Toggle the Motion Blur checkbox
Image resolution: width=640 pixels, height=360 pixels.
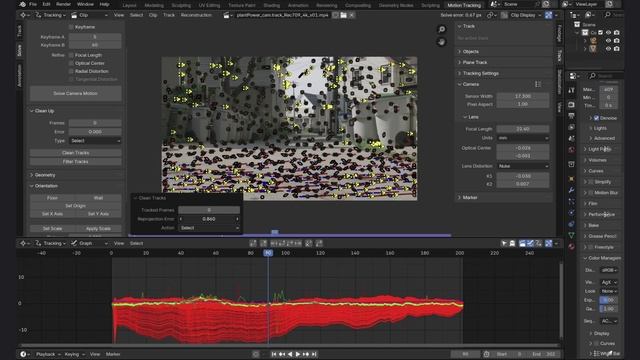[x=591, y=193]
